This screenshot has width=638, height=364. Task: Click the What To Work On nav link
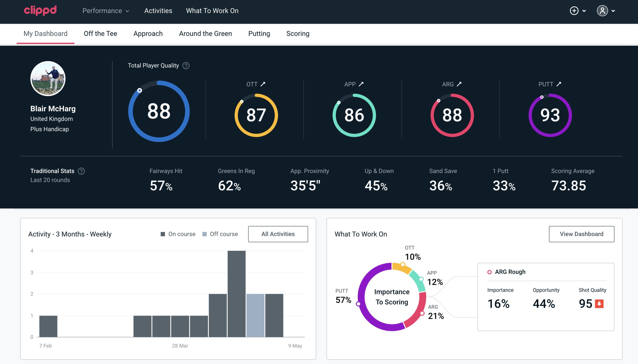click(212, 11)
